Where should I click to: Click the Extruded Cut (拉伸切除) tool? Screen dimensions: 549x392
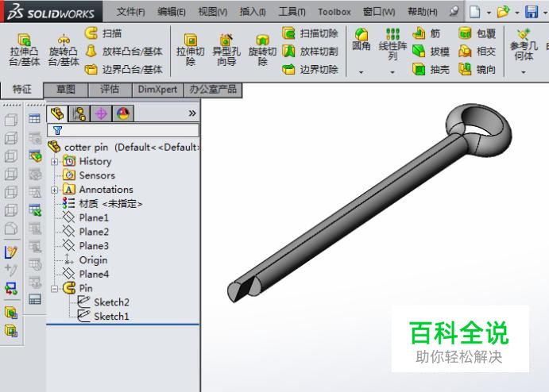pyautogui.click(x=190, y=50)
